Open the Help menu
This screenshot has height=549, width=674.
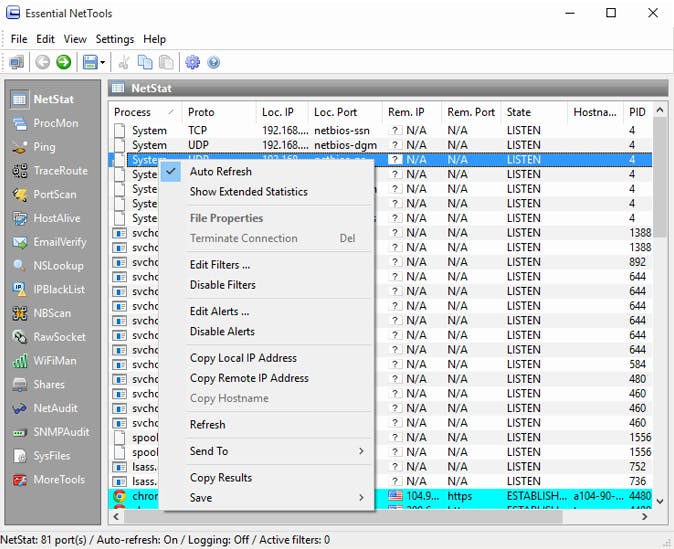[154, 39]
